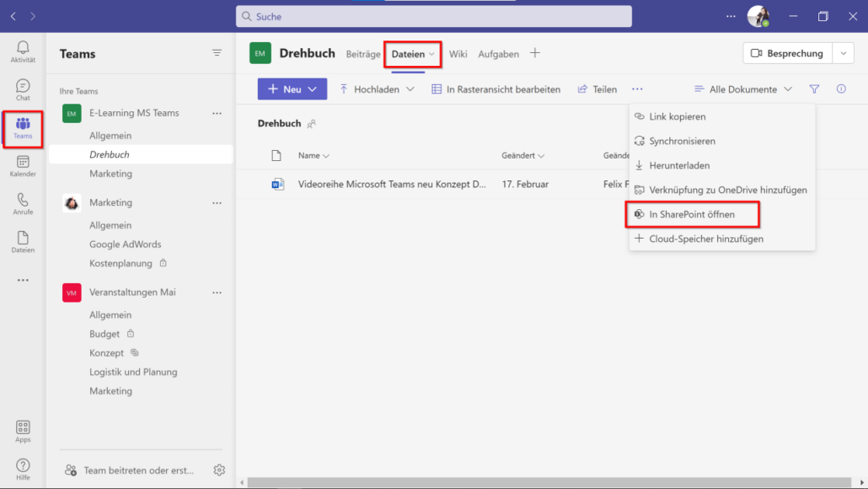Open the team settings gear icon
The image size is (868, 489).
[219, 470]
